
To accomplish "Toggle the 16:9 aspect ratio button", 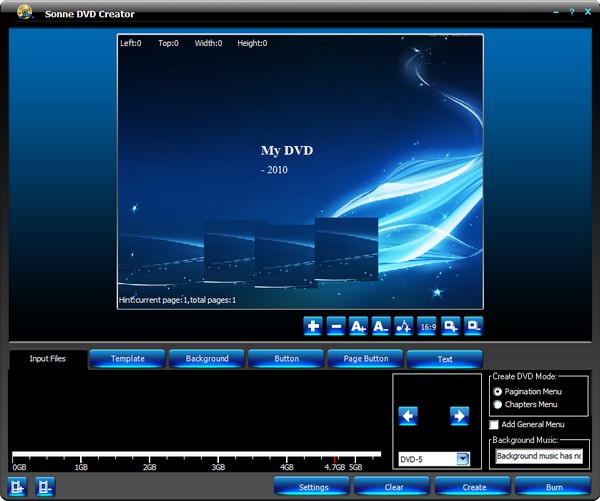I will coord(427,326).
